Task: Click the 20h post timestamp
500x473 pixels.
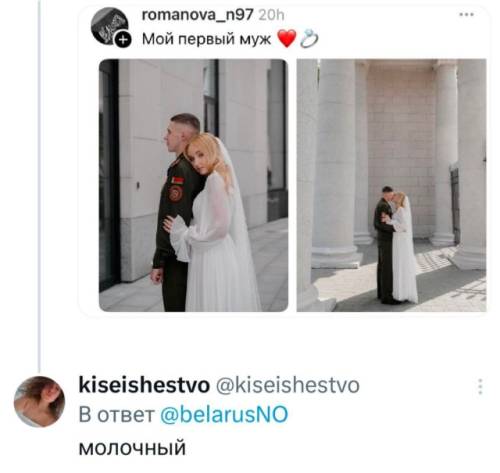Action: pos(271,15)
